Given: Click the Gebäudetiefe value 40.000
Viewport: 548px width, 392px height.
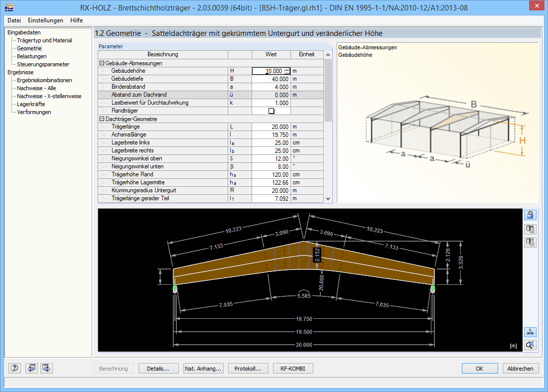Looking at the screenshot, I should coord(271,79).
